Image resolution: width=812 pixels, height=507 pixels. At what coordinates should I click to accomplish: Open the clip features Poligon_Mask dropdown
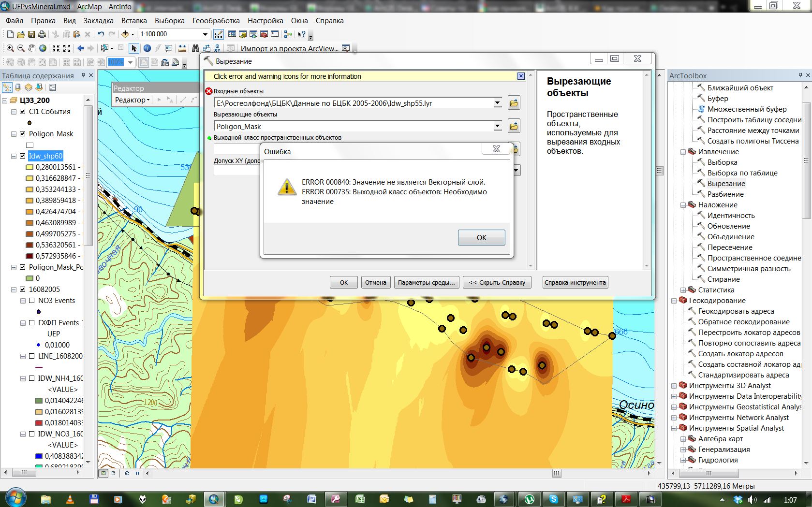(x=497, y=126)
